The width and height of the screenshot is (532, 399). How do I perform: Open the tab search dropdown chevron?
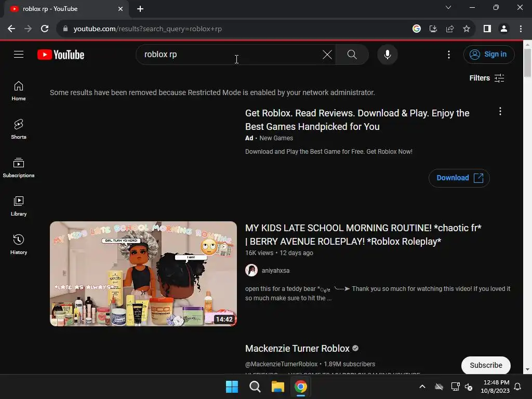click(448, 7)
